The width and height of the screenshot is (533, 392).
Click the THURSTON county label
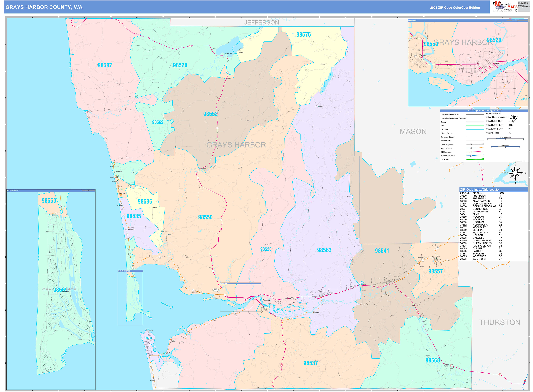pyautogui.click(x=500, y=322)
